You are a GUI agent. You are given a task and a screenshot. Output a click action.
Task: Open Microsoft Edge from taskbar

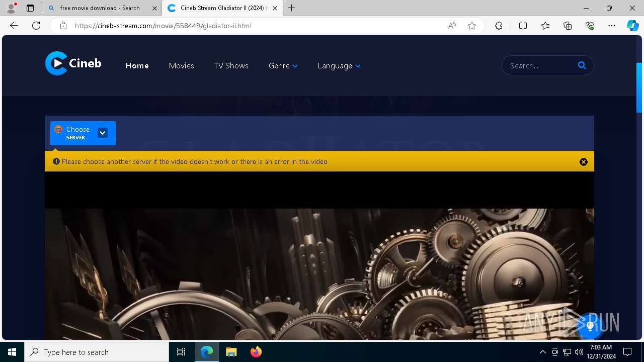(207, 352)
